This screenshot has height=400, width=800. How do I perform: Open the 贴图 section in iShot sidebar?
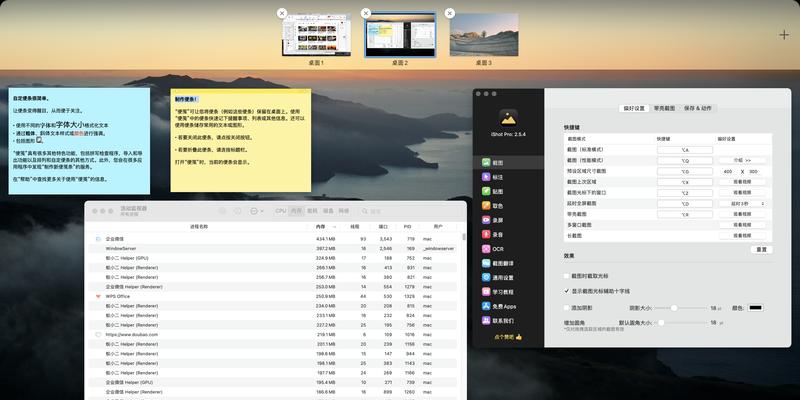(x=508, y=191)
